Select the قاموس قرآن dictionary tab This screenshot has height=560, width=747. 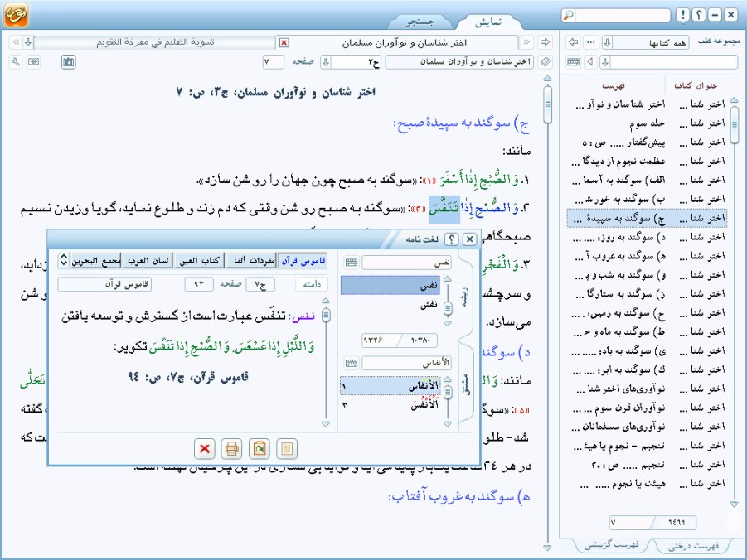303,260
